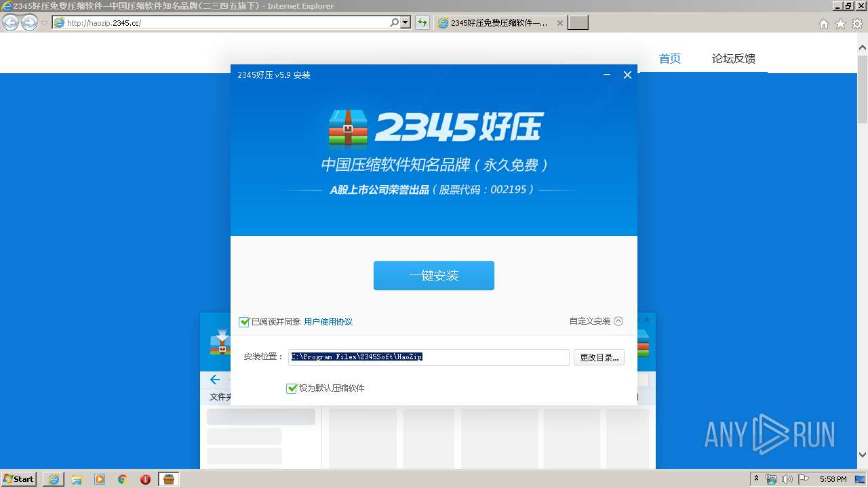Screen dimensions: 868x488
Task: Click the back arrow in webpage preview
Action: (x=215, y=380)
